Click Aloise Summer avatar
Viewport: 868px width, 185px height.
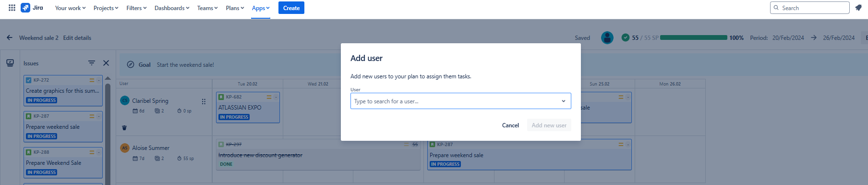(125, 148)
